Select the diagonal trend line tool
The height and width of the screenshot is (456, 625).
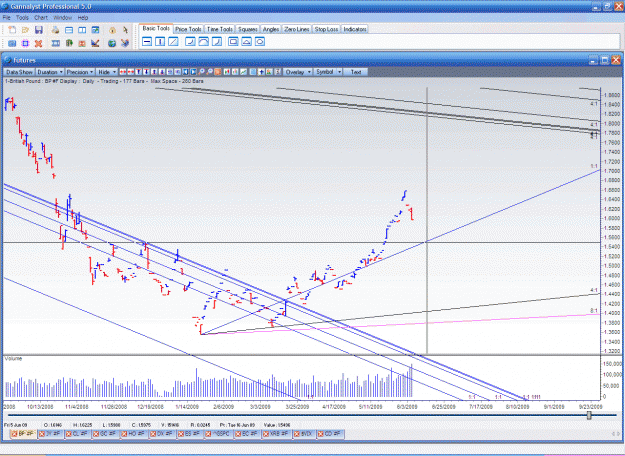click(x=173, y=41)
